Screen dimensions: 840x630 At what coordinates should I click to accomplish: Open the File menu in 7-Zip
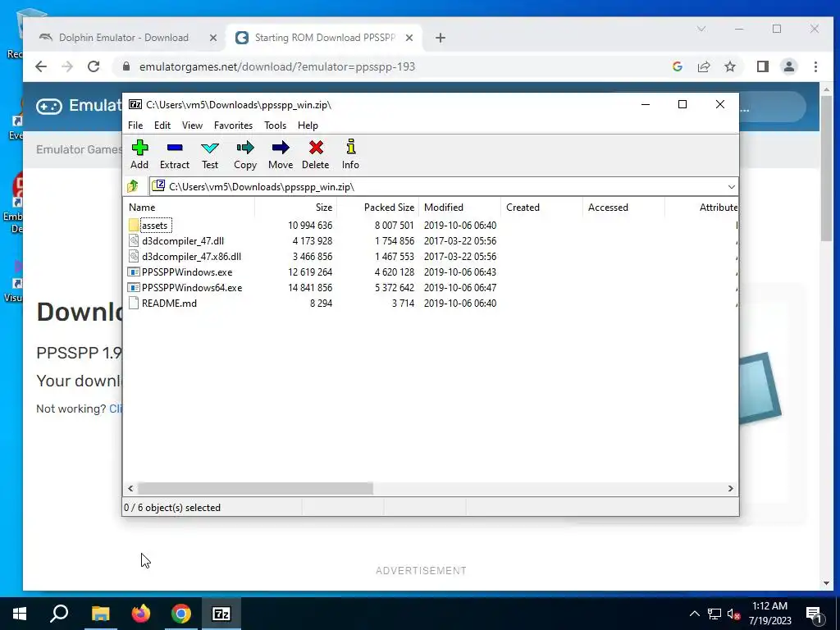point(135,126)
